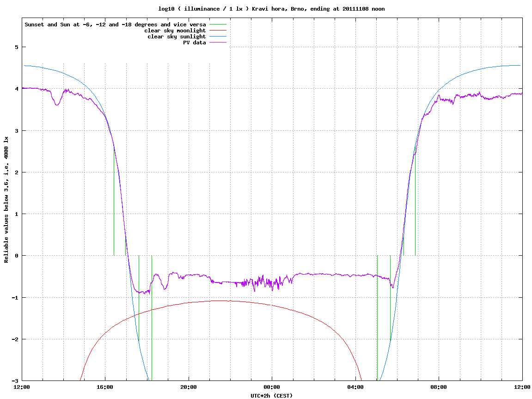The image size is (532, 399).
Task: Click the PV data dip near 13:40
Action: [x=57, y=104]
